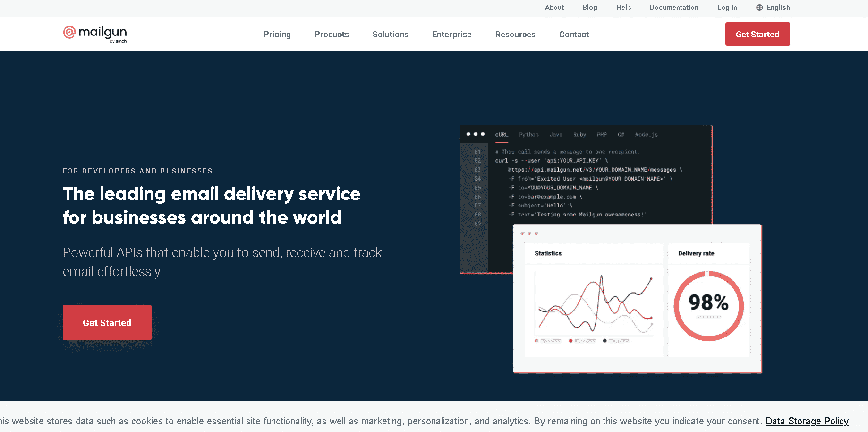
Task: Click the hero headline about email delivery
Action: coord(212,206)
